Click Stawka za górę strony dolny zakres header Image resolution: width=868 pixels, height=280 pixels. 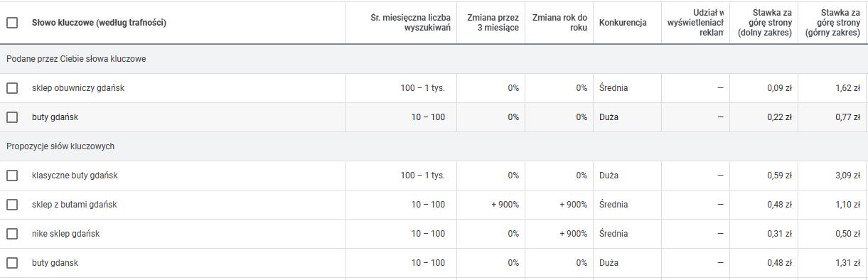(765, 22)
